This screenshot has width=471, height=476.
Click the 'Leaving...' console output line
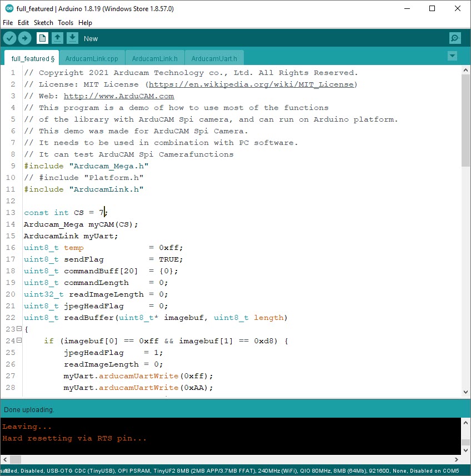click(x=27, y=427)
